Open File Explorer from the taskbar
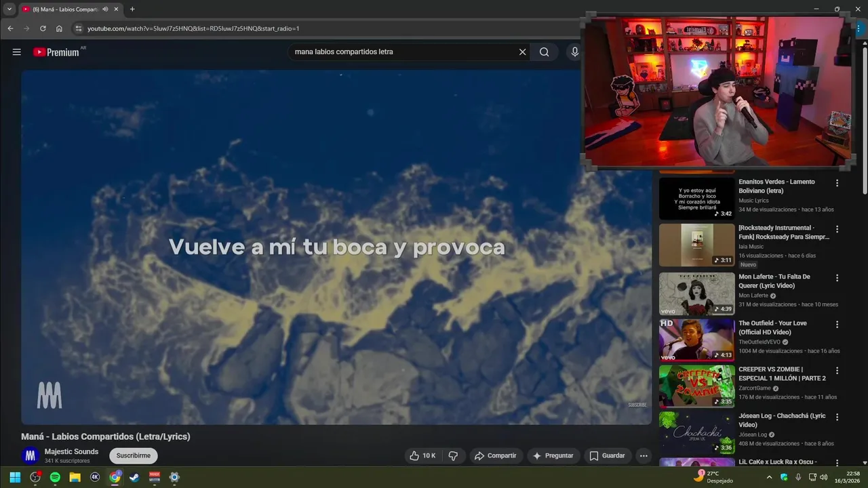This screenshot has width=868, height=488. click(x=75, y=477)
